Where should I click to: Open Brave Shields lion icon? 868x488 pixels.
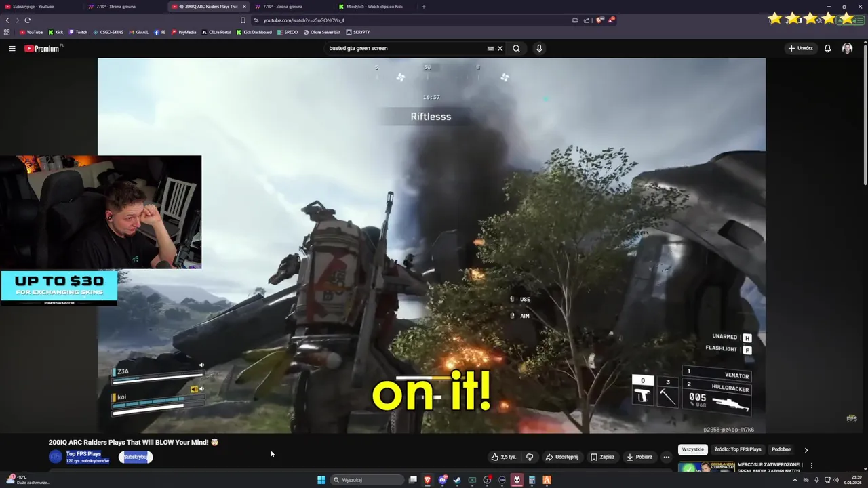(x=600, y=20)
